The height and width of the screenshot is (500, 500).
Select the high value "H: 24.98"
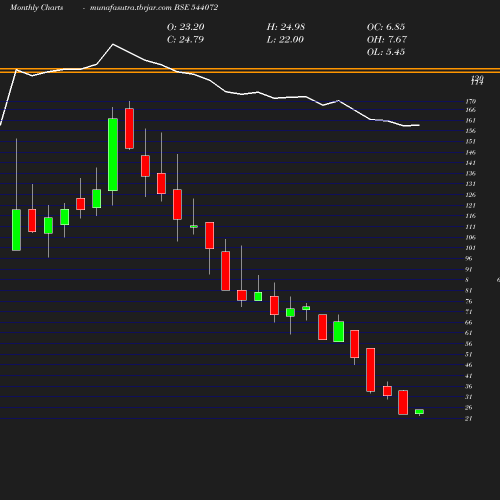286,27
